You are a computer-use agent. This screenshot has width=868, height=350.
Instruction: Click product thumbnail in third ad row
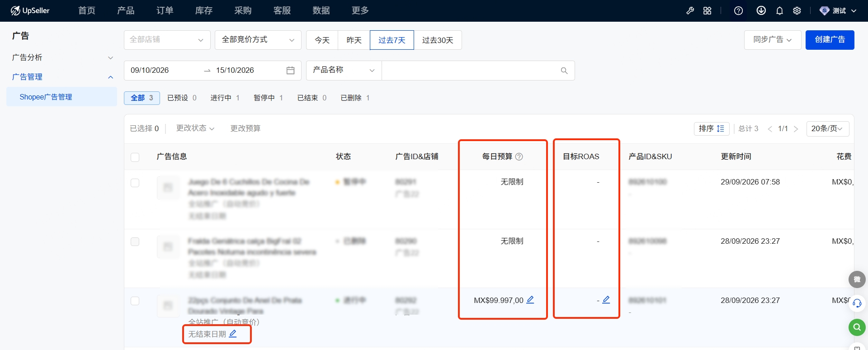click(x=168, y=306)
